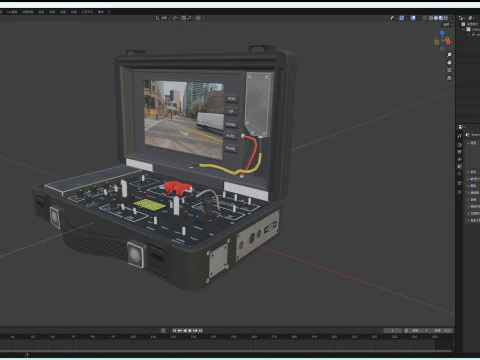Image resolution: width=480 pixels, height=360 pixels.
Task: Click the negative Z circle below the gizmo
Action: (x=442, y=49)
